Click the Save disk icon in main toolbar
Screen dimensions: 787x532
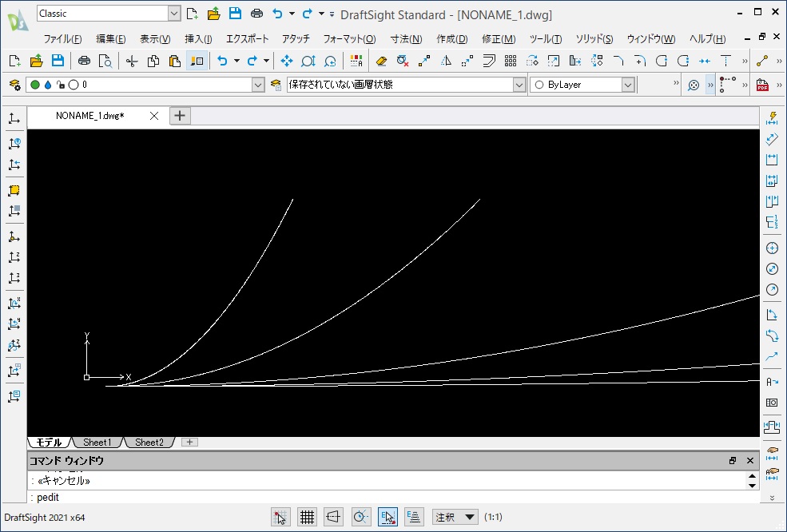click(58, 62)
